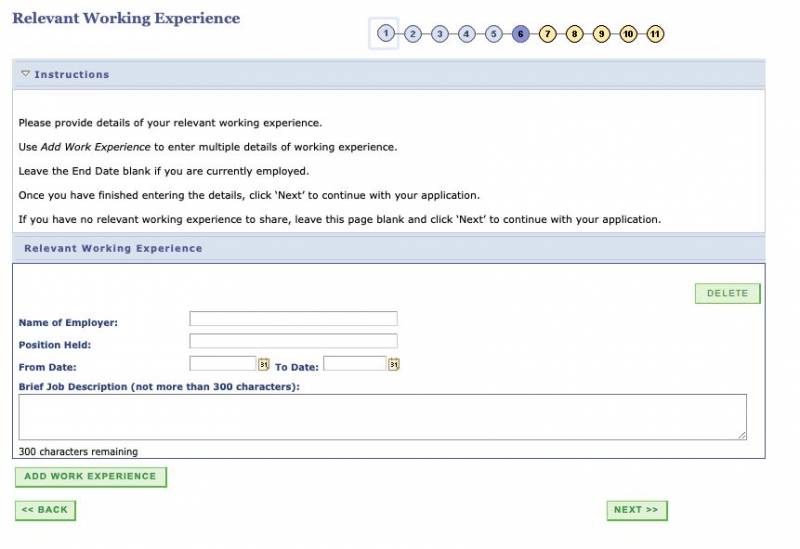Collapse the Instructions section triangle
Viewport: 800px width, 549px height.
tap(26, 74)
